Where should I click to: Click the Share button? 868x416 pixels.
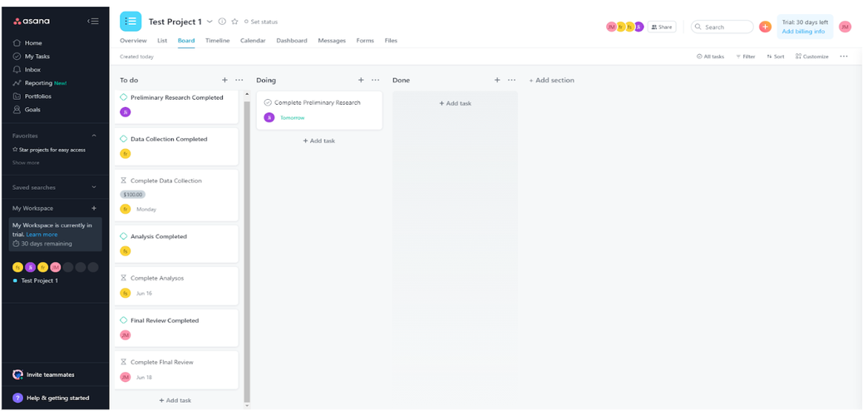click(662, 27)
